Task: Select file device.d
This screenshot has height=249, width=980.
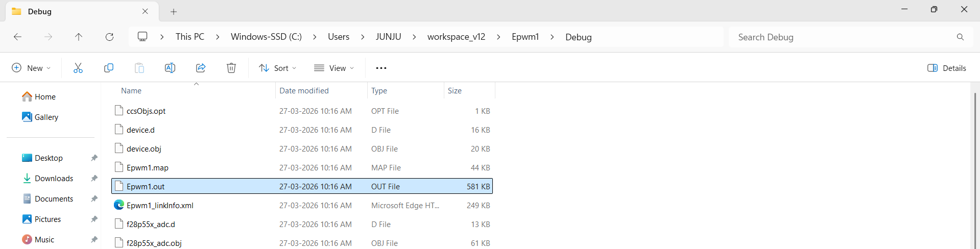Action: [x=302, y=130]
